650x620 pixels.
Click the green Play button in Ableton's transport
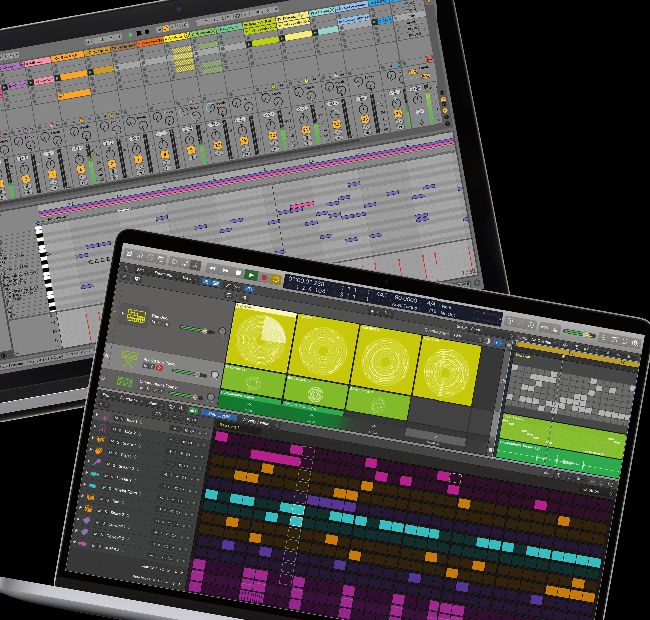(x=131, y=35)
